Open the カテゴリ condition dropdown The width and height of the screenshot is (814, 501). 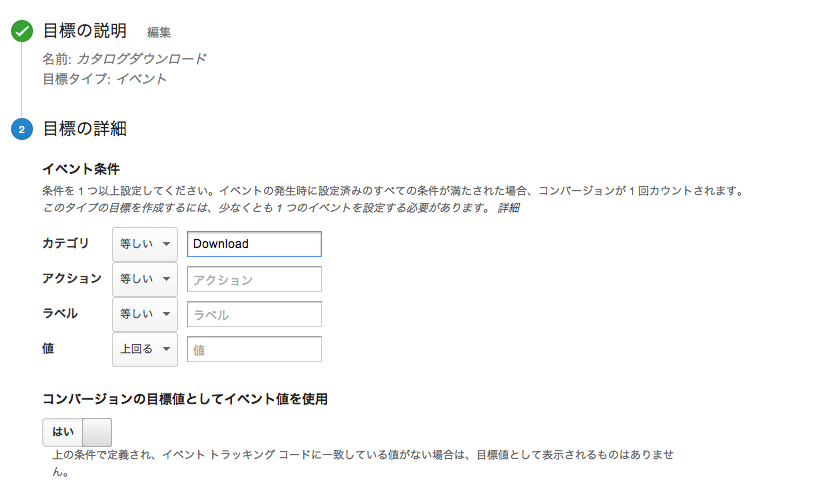[144, 244]
